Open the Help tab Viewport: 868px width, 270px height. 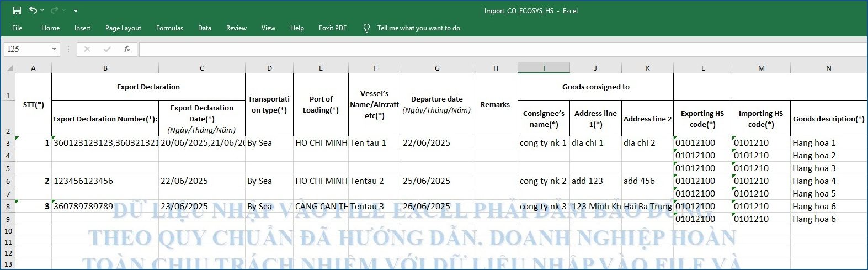click(x=297, y=28)
